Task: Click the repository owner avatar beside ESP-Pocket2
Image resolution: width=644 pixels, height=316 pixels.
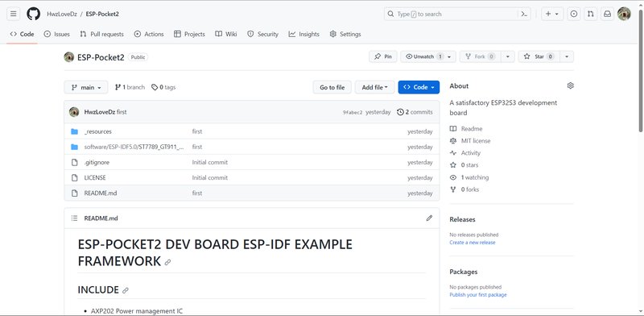Action: [x=69, y=57]
